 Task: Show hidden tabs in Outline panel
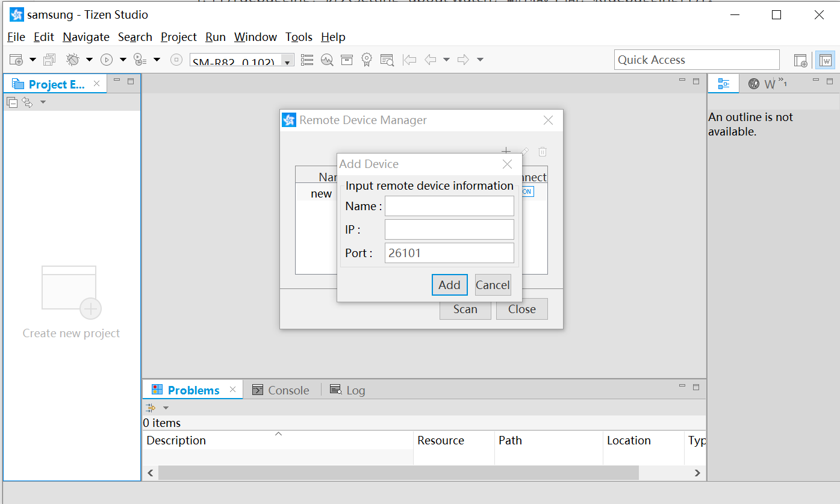(783, 81)
